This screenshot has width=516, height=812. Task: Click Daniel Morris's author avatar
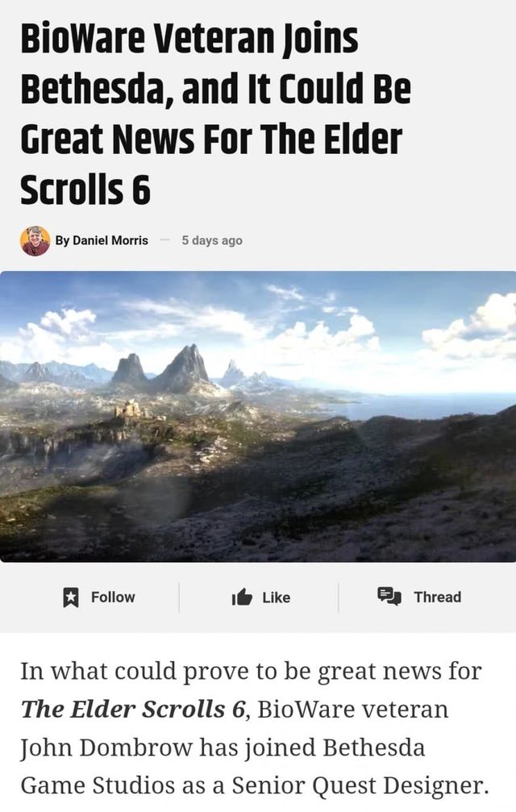pyautogui.click(x=35, y=241)
